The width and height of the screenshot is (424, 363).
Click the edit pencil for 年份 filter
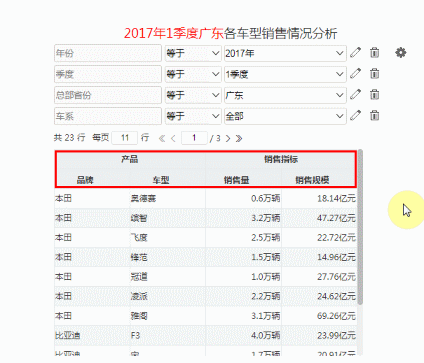355,53
